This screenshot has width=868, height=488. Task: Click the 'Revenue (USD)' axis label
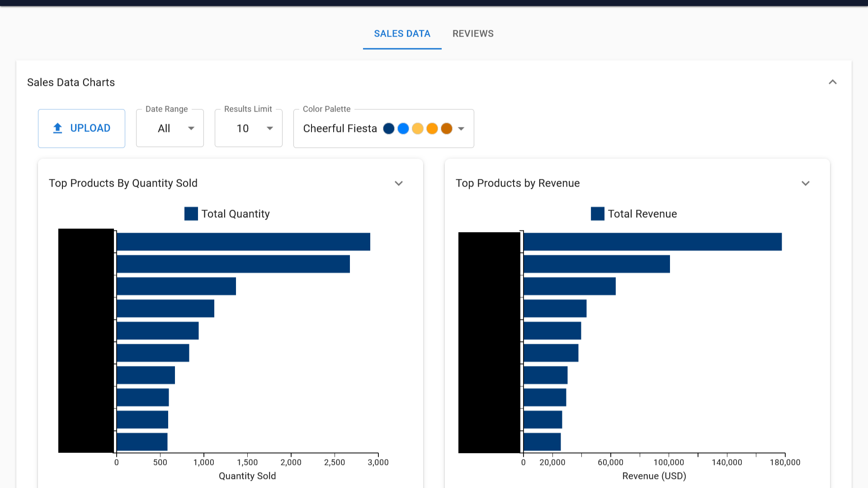[x=654, y=476]
